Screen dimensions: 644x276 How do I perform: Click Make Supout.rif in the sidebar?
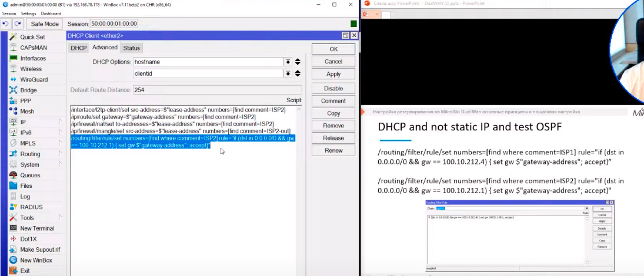pyautogui.click(x=39, y=250)
